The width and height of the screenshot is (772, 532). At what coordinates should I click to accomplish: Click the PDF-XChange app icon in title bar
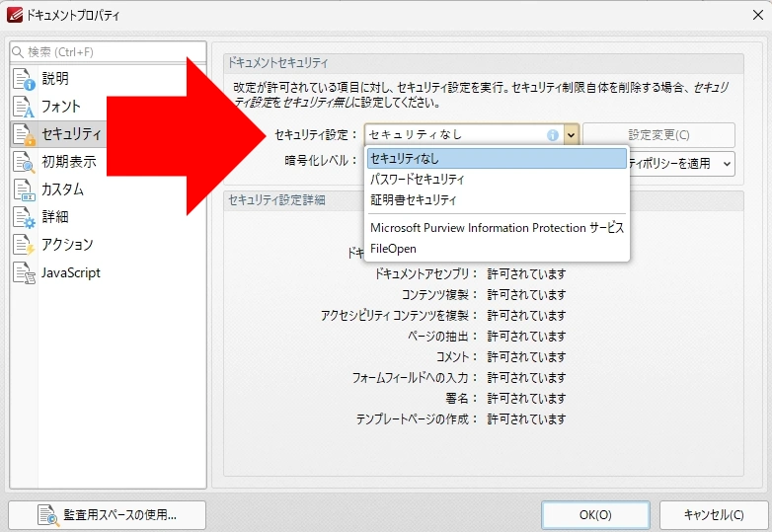(x=14, y=15)
